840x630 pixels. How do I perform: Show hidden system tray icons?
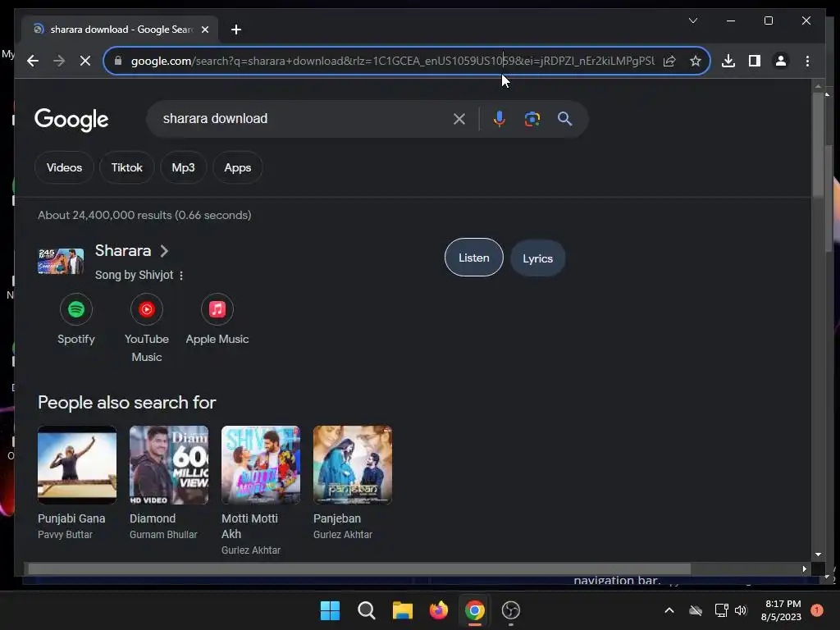[669, 610]
